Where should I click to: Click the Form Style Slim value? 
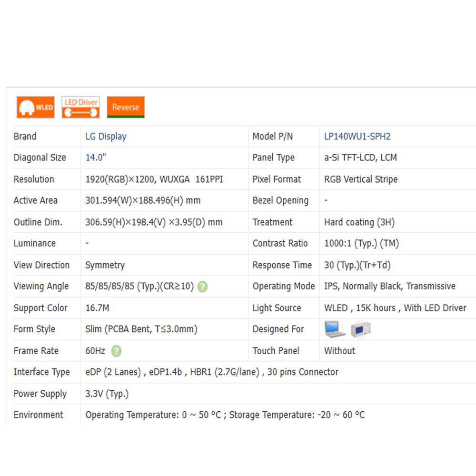(141, 329)
